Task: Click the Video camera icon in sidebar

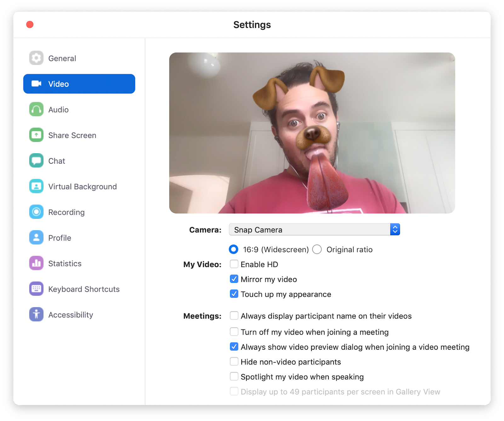Action: (x=36, y=84)
